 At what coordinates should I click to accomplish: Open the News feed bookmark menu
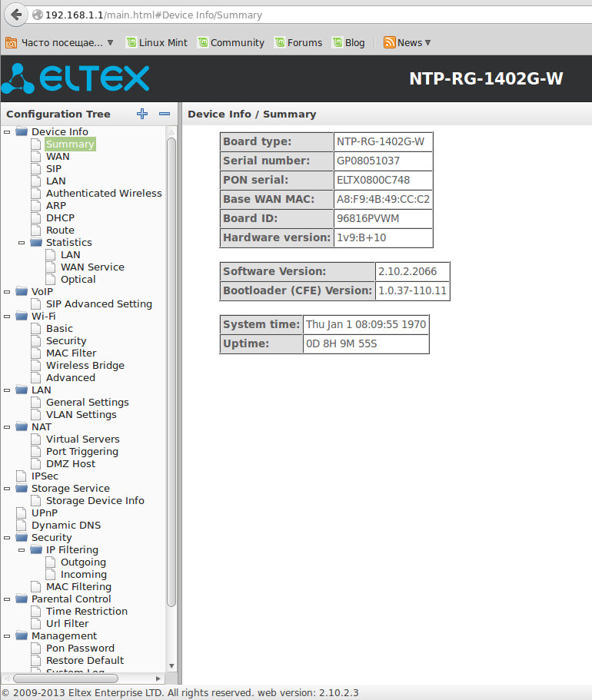(x=407, y=42)
